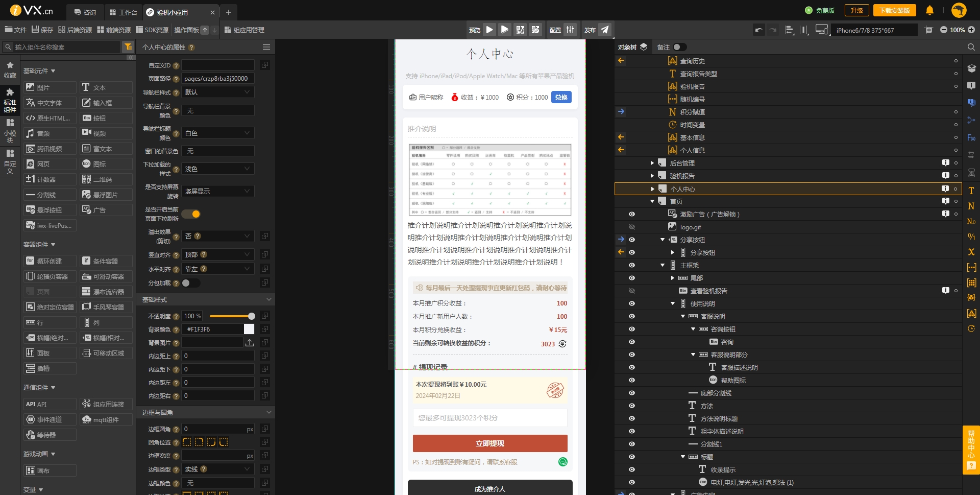980x495 pixels.
Task: Click the notification bell icon
Action: pos(929,10)
